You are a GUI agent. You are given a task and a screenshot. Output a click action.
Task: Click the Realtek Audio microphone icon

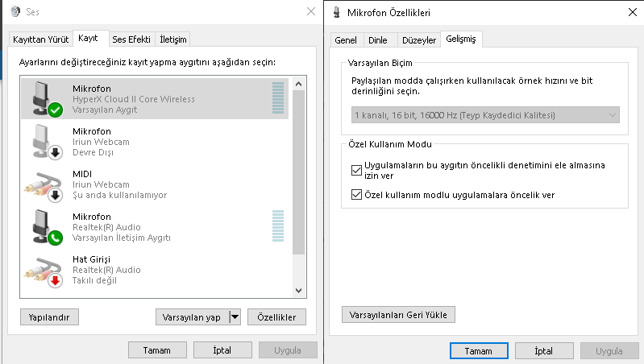[x=45, y=228]
